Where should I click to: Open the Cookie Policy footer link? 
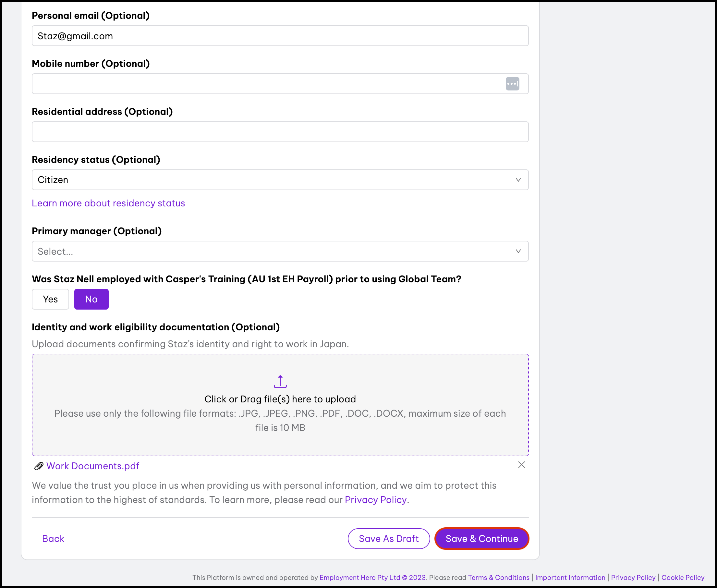coord(683,578)
